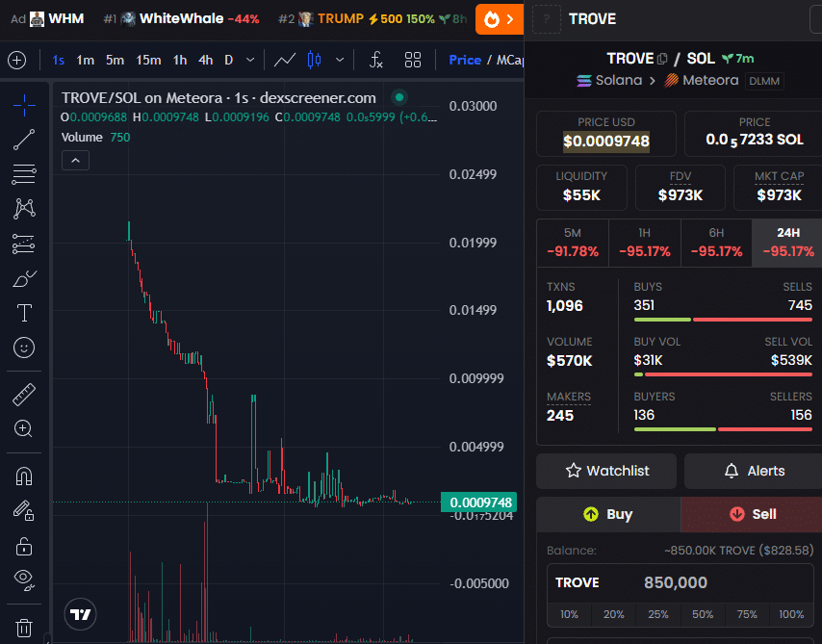Toggle hide all drawings eye icon
The height and width of the screenshot is (644, 822).
point(24,579)
